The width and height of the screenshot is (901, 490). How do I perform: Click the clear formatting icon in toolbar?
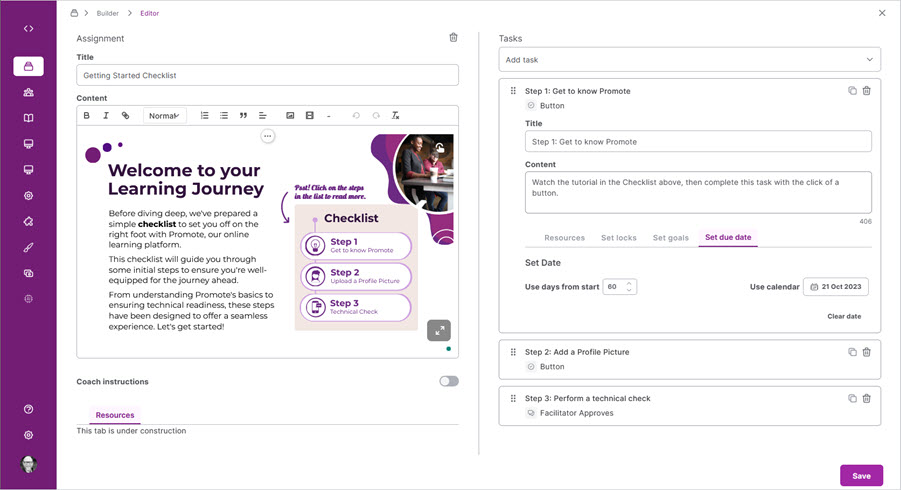pos(395,116)
